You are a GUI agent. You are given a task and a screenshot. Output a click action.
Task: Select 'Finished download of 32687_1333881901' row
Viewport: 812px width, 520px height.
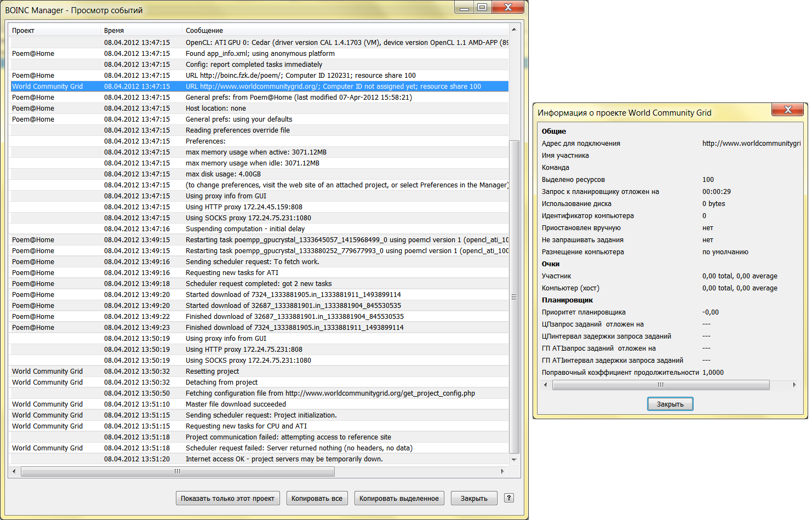point(259,316)
